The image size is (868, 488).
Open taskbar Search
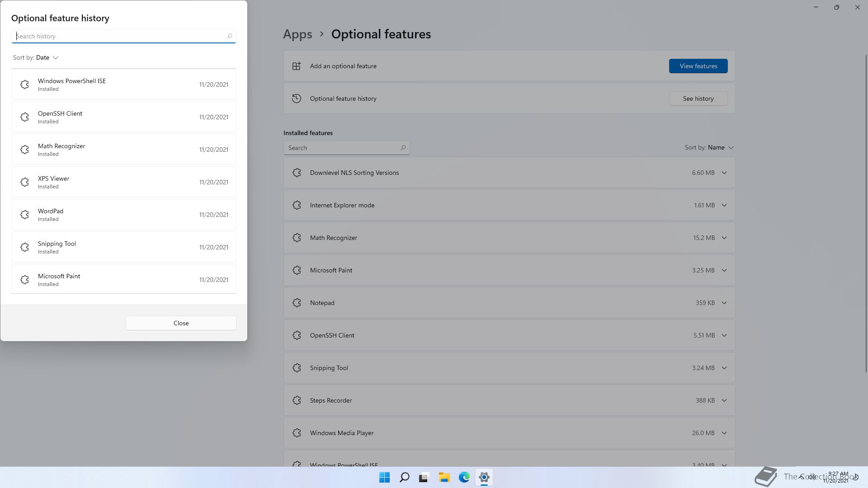click(x=405, y=477)
